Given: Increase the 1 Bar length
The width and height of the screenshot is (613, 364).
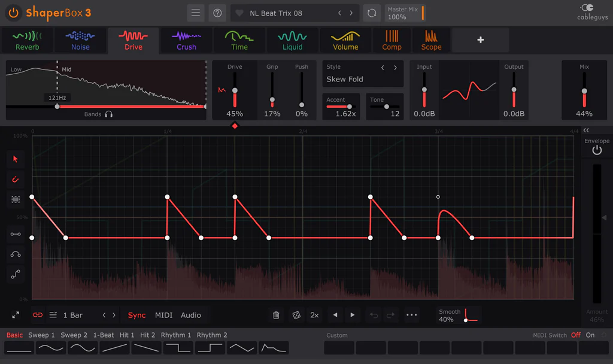Looking at the screenshot, I should [114, 315].
